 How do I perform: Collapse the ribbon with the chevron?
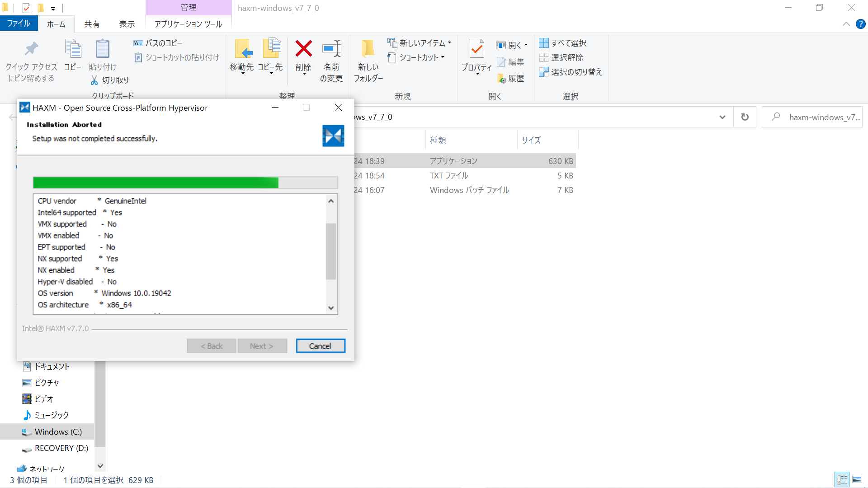[x=846, y=24]
